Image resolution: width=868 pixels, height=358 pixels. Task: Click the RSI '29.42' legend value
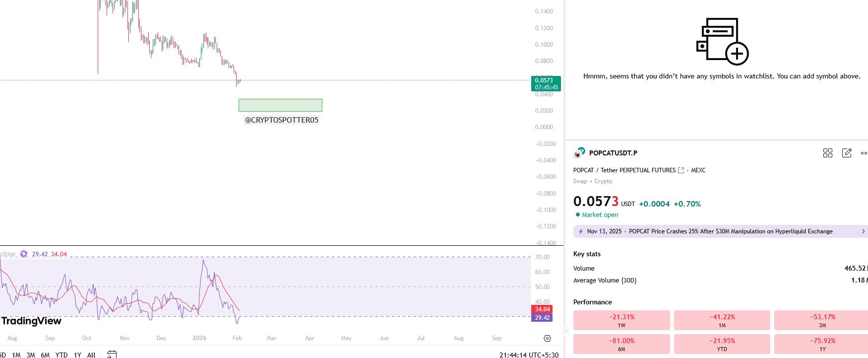pos(40,254)
